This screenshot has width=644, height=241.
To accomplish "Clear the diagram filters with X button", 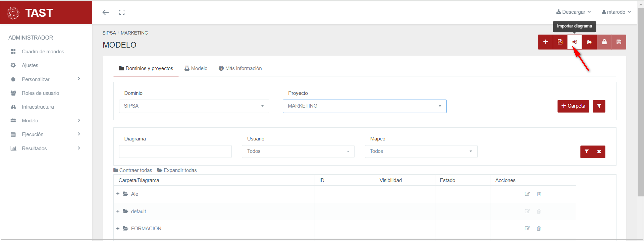I will [599, 152].
